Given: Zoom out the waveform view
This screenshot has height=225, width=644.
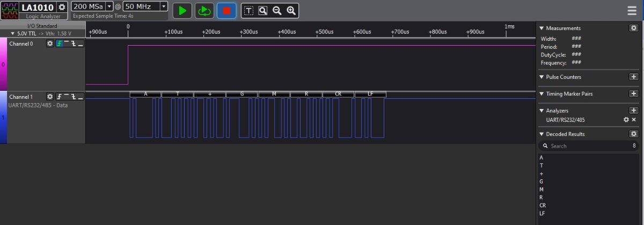Looking at the screenshot, I should point(277,10).
